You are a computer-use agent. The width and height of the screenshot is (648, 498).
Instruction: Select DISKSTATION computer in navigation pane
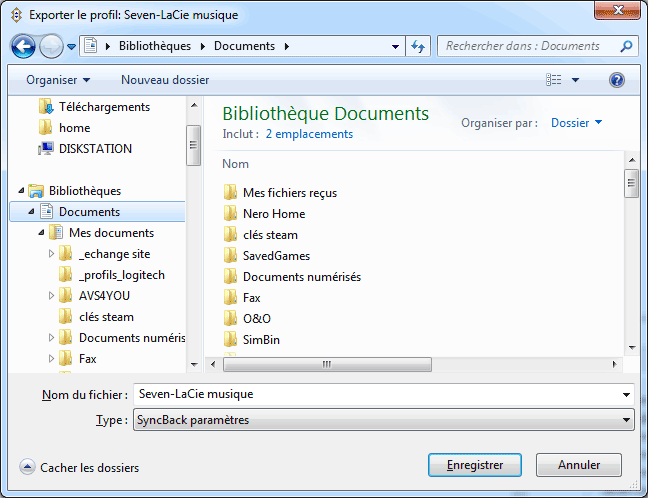click(x=94, y=149)
